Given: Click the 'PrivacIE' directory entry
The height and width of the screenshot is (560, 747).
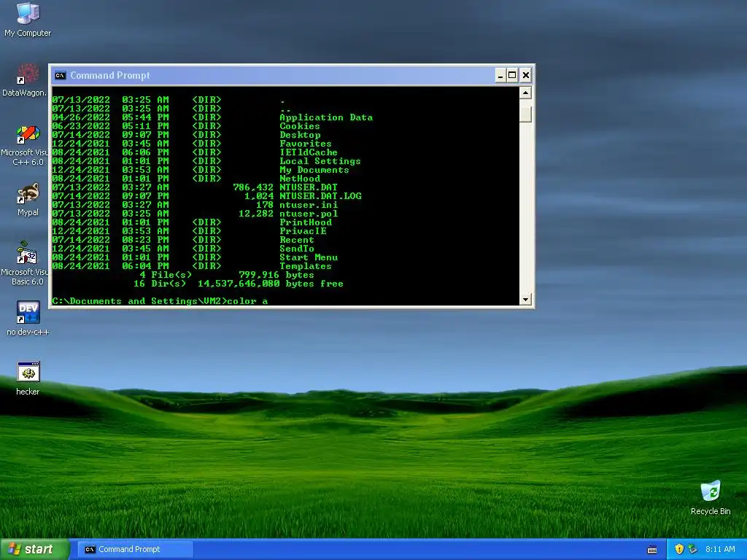Looking at the screenshot, I should [303, 231].
